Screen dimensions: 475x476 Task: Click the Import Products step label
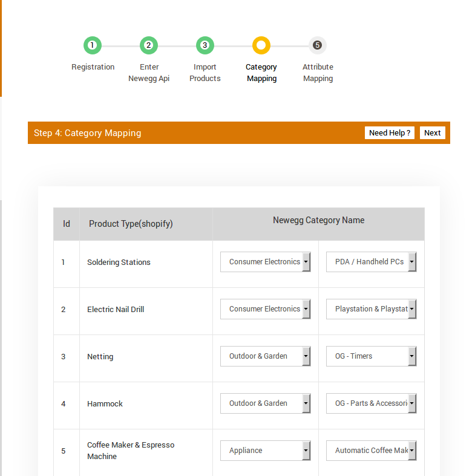click(205, 73)
